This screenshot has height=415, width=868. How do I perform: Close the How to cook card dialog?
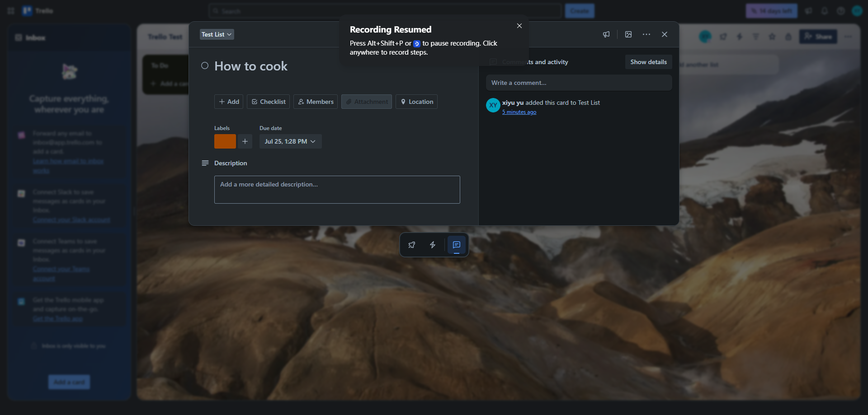tap(665, 34)
